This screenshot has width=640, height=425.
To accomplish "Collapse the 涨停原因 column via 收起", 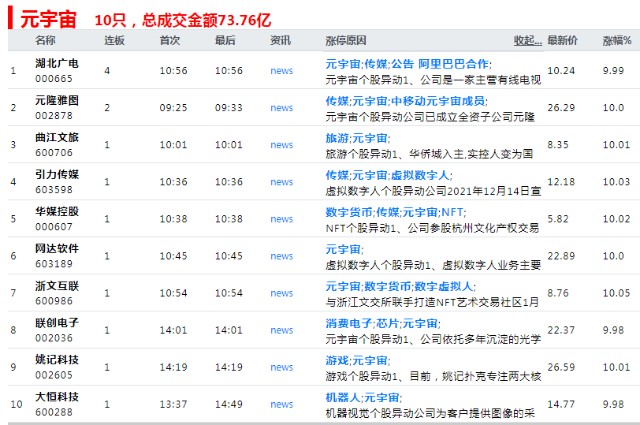I will click(x=528, y=40).
